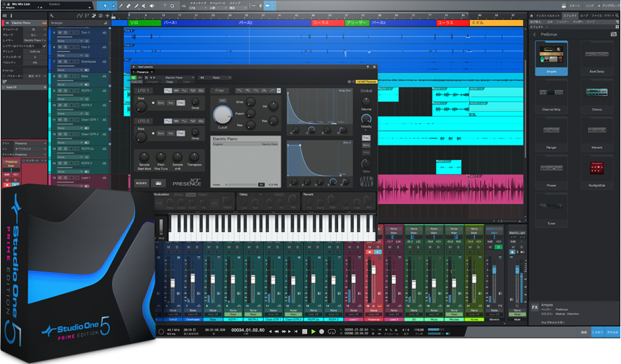Click the green Solo arranger section marker

click(x=145, y=23)
